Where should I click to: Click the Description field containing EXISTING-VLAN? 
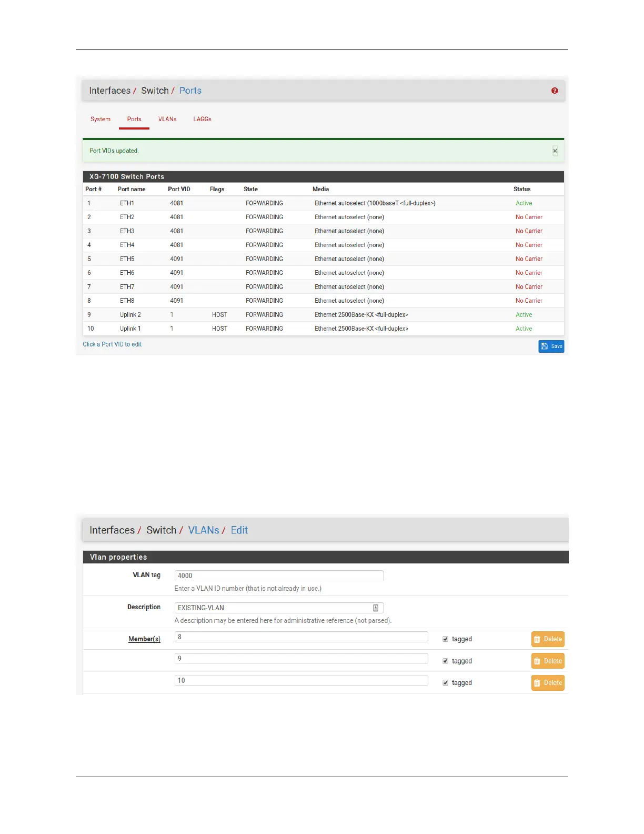point(279,608)
